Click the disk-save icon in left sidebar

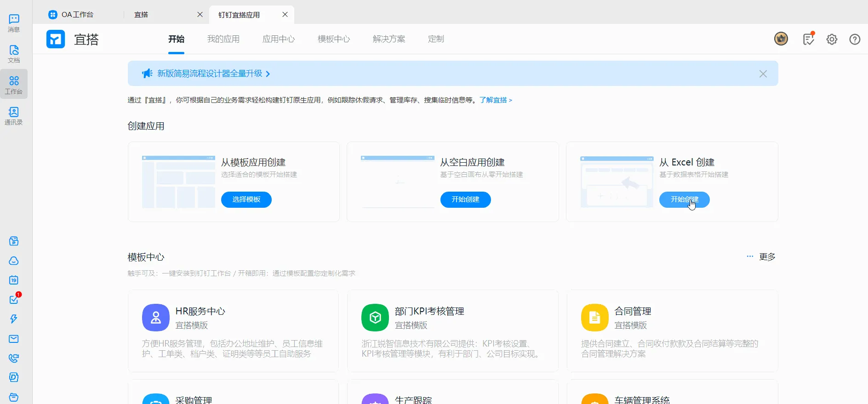pyautogui.click(x=14, y=241)
